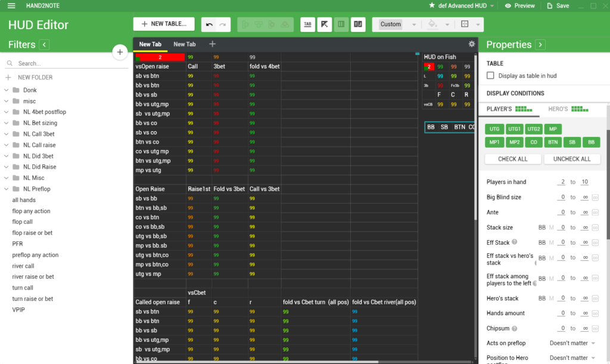
Task: Toggle the BTN position button
Action: pyautogui.click(x=553, y=142)
